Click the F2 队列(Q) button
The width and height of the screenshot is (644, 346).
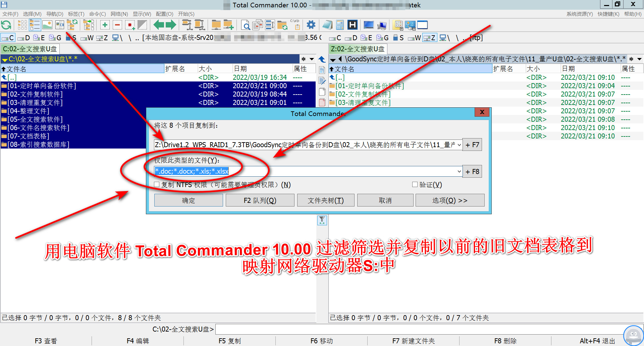click(260, 200)
